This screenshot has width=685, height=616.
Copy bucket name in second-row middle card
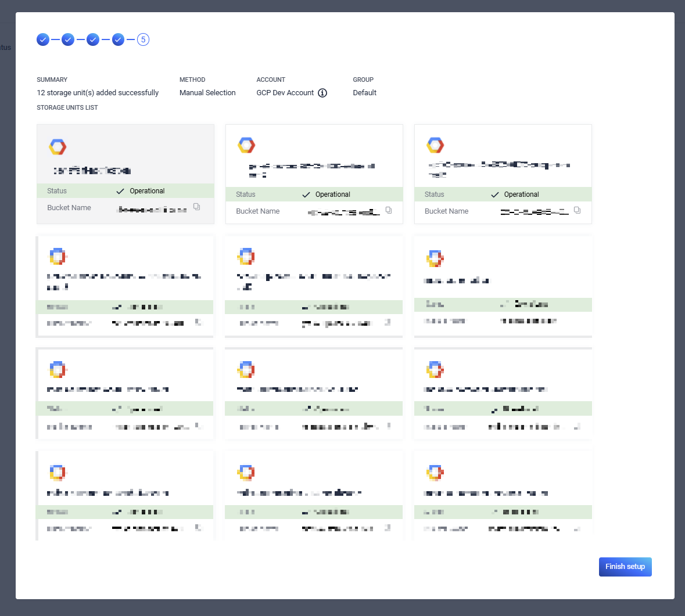[388, 322]
